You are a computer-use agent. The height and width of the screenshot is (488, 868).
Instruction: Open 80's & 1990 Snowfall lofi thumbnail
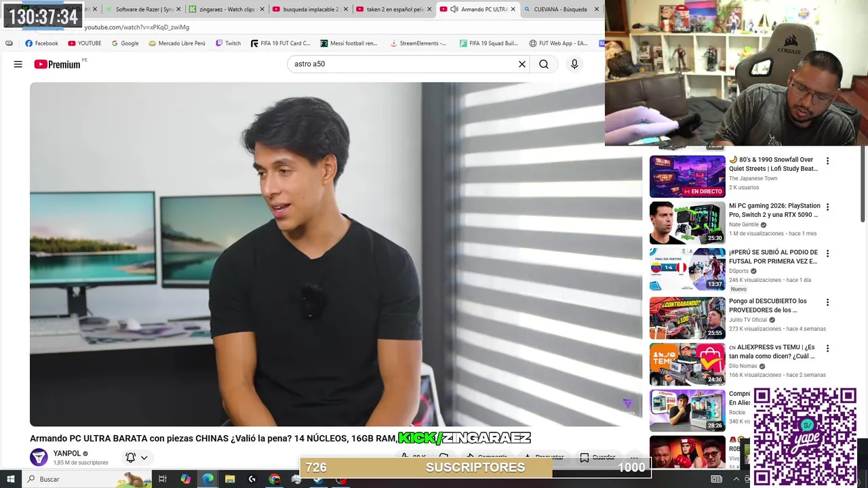click(x=687, y=177)
